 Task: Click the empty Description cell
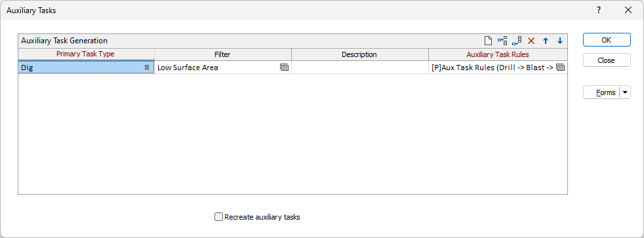360,68
